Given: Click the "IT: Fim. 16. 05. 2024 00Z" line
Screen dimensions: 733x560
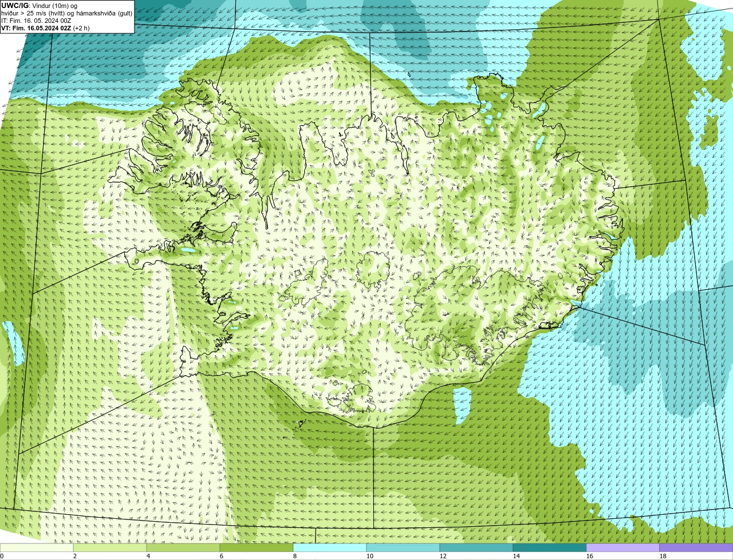Looking at the screenshot, I should coord(36,21).
